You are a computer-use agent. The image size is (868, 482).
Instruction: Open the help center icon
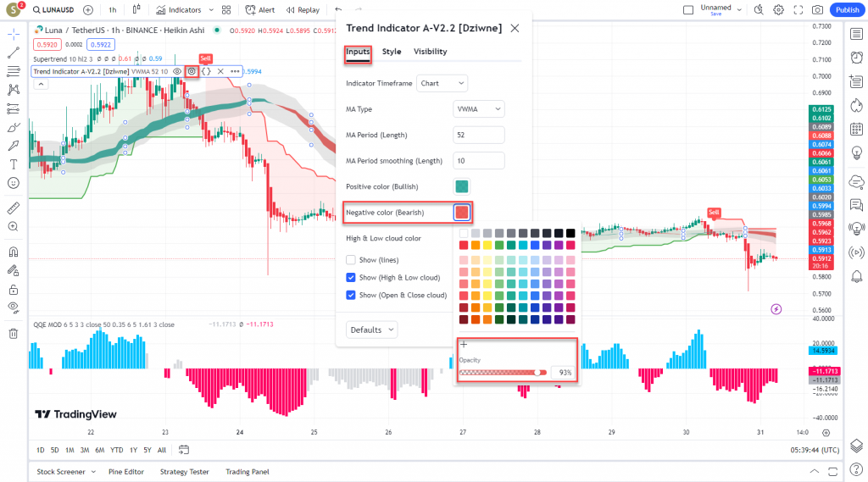pyautogui.click(x=856, y=470)
